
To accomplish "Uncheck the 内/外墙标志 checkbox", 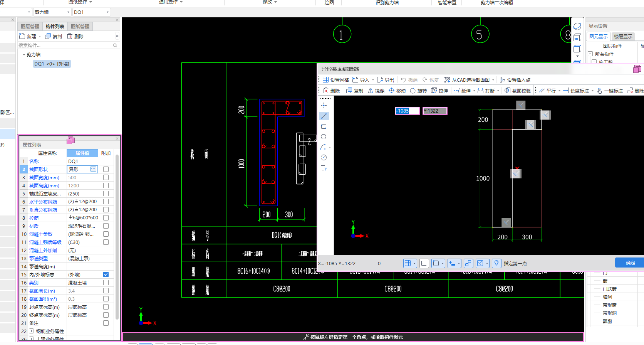I will 106,274.
